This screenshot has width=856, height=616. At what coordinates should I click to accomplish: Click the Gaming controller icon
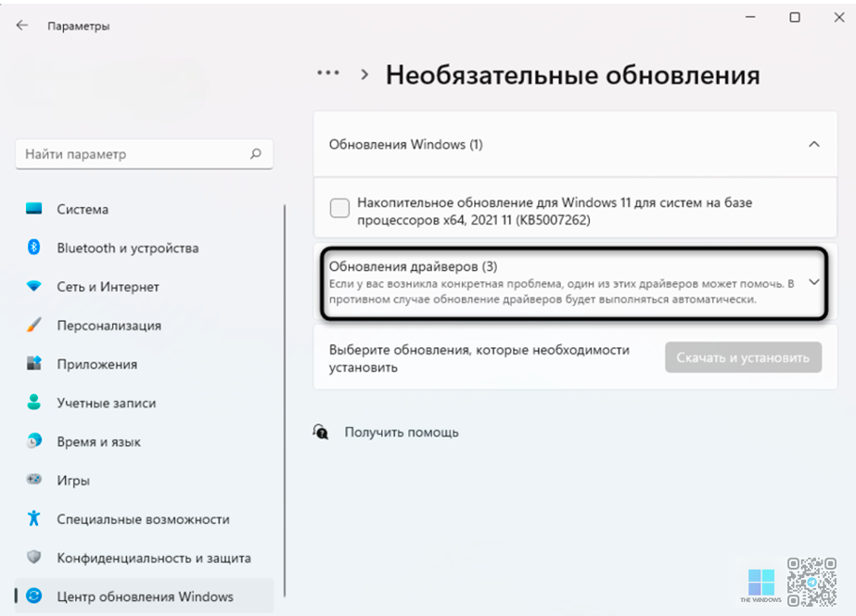[x=33, y=480]
